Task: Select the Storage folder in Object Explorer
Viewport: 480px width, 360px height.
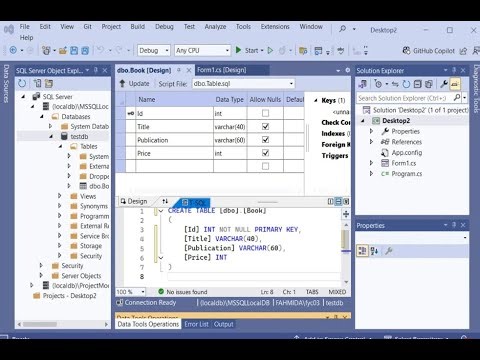Action: 91,246
